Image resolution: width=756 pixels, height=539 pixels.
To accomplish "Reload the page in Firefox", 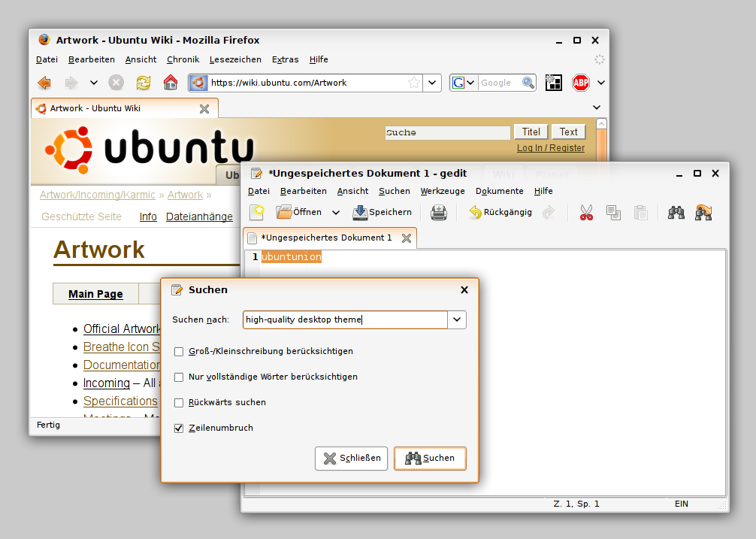I will click(143, 83).
